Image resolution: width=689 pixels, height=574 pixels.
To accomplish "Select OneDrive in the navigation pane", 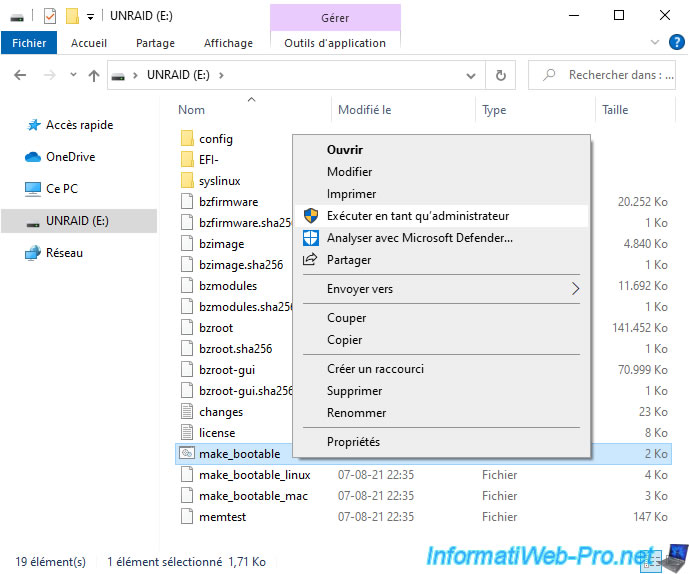I will (69, 157).
